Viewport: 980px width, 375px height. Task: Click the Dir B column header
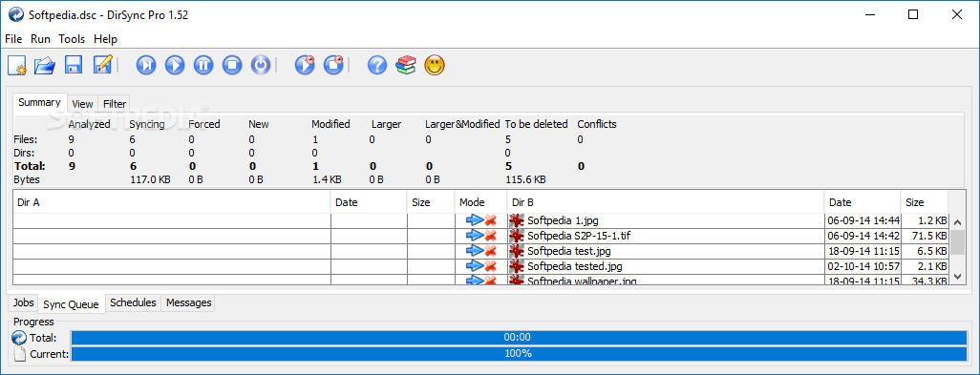tap(665, 202)
